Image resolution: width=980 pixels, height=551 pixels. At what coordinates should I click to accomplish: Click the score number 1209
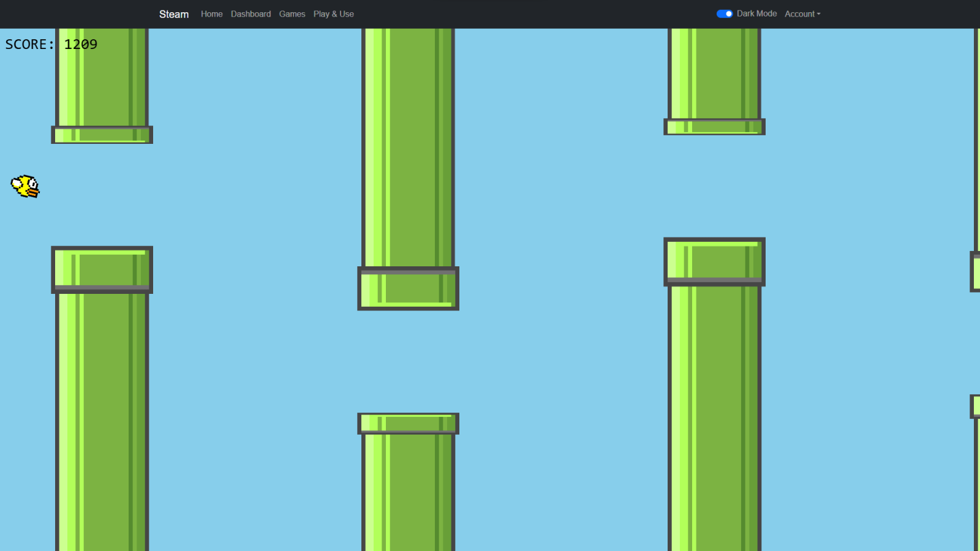(81, 44)
